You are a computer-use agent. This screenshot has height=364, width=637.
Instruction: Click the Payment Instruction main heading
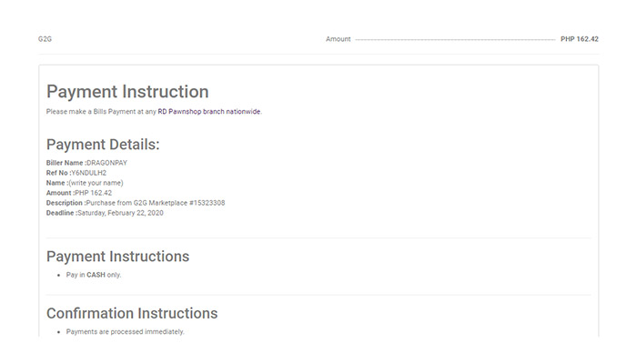coord(127,92)
